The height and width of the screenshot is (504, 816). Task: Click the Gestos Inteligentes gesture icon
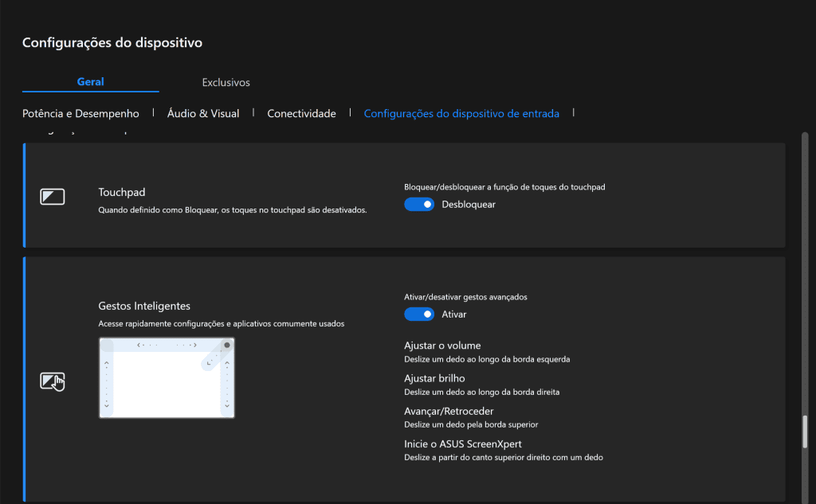(52, 381)
